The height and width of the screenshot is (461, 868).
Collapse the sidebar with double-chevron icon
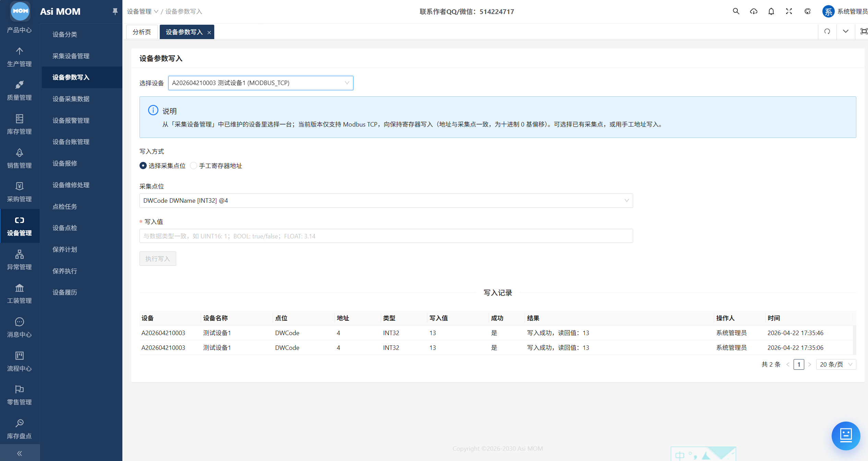[20, 453]
